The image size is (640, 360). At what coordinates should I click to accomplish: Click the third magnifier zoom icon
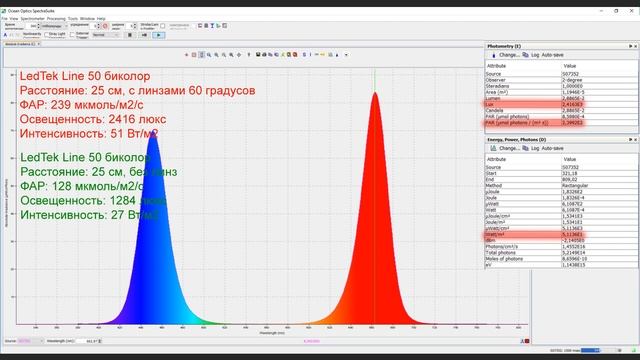[x=224, y=55]
